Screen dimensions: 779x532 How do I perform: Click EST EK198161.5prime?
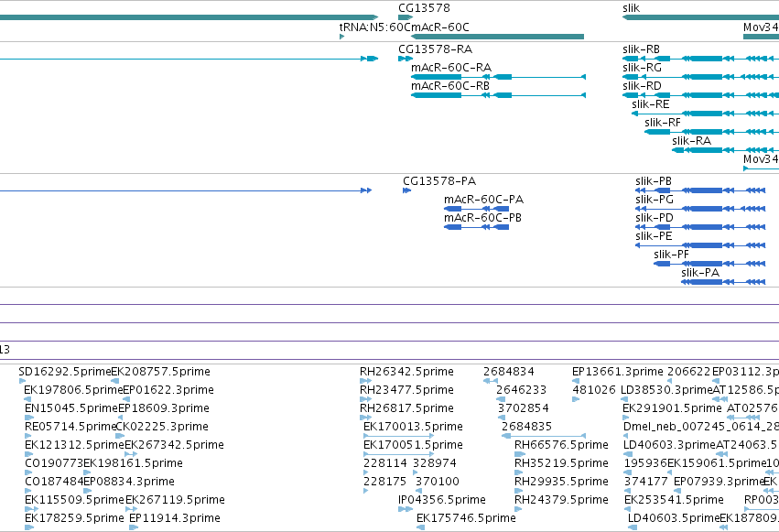tap(133, 463)
